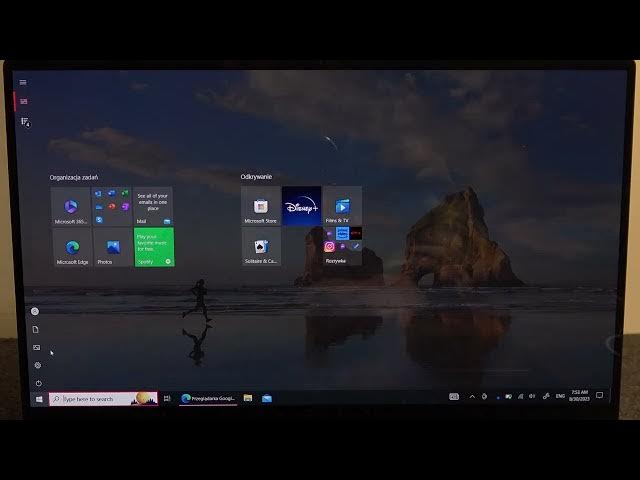Open Settings gear in Start sidebar
Screen dimensions: 640x480
(37, 365)
